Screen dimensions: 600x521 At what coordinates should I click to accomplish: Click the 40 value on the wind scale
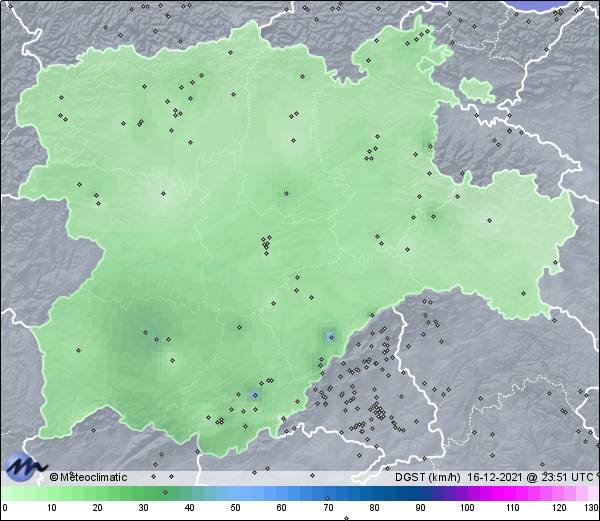click(189, 508)
